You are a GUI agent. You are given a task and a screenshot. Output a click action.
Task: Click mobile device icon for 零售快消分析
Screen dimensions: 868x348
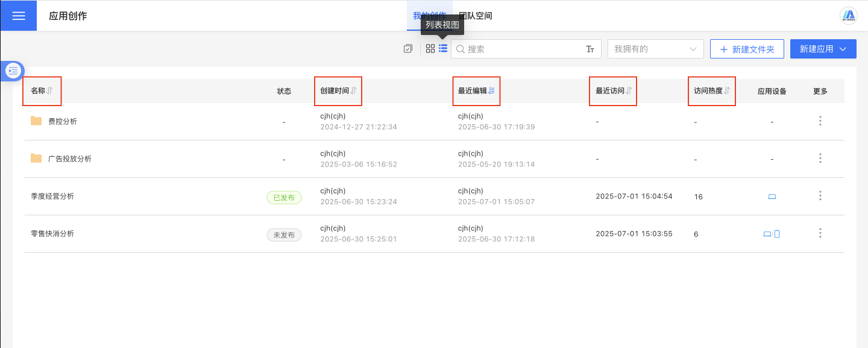click(x=777, y=234)
